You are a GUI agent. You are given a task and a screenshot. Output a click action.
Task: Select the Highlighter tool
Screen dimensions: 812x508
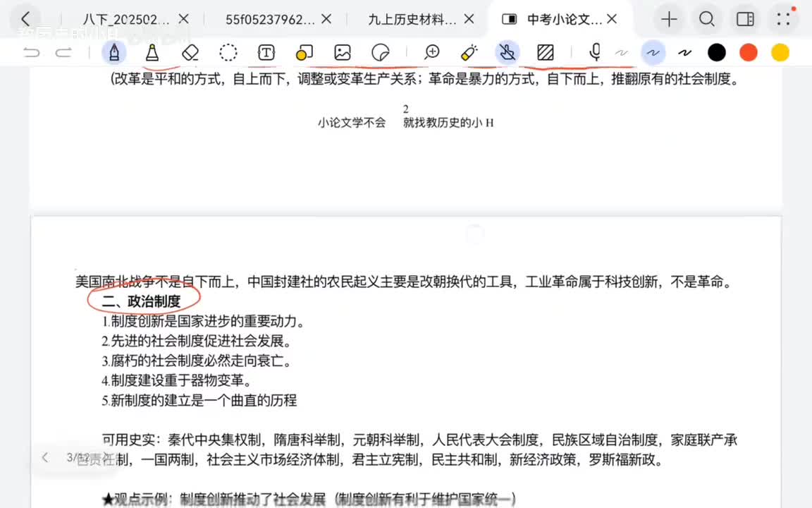tap(152, 52)
